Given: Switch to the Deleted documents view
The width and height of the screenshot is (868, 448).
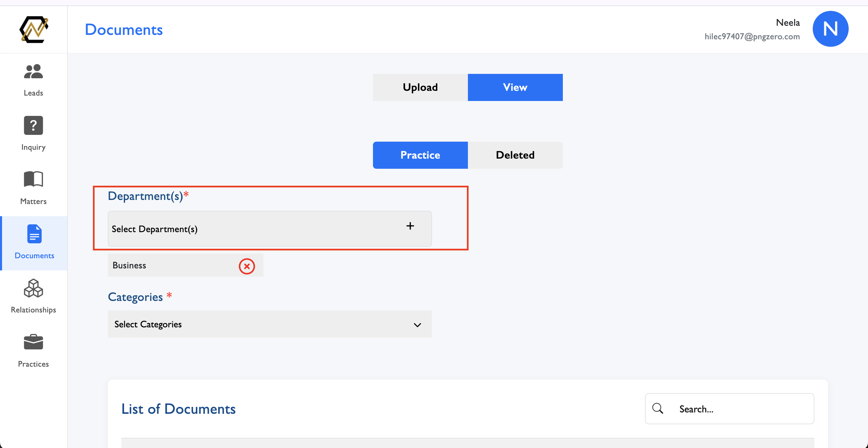Looking at the screenshot, I should [x=515, y=155].
